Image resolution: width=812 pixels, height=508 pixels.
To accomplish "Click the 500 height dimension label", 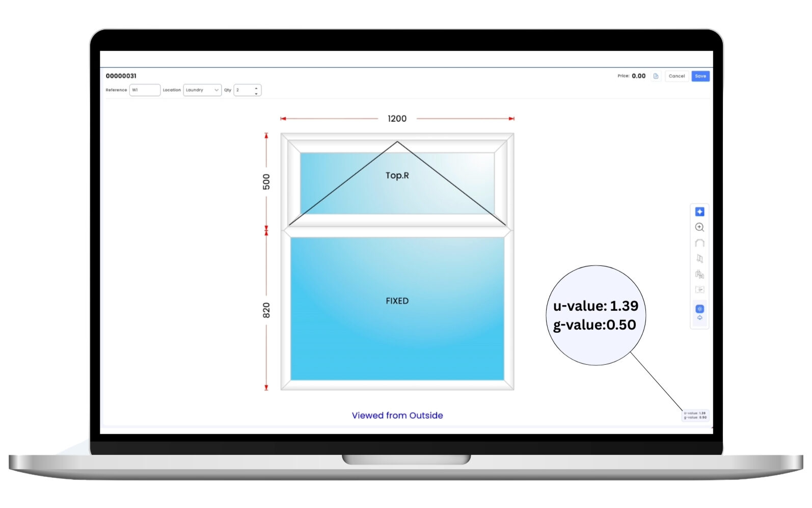I will (x=266, y=182).
